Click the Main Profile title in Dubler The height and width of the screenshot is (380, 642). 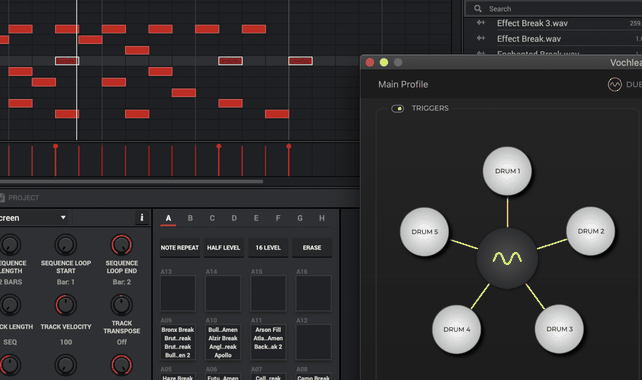point(403,84)
